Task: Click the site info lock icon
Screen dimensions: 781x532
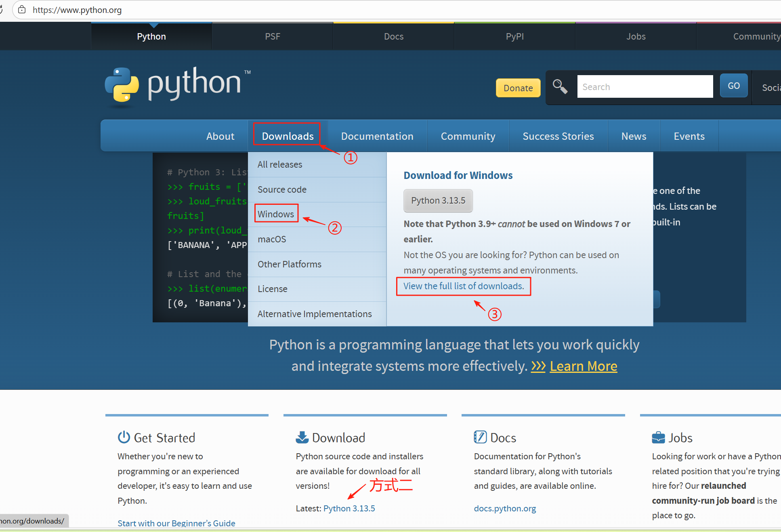Action: 22,10
